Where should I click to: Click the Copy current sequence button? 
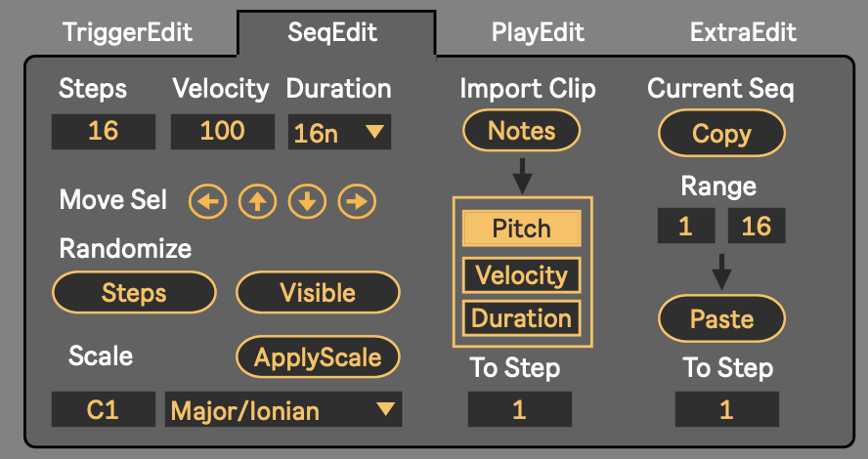coord(721,134)
